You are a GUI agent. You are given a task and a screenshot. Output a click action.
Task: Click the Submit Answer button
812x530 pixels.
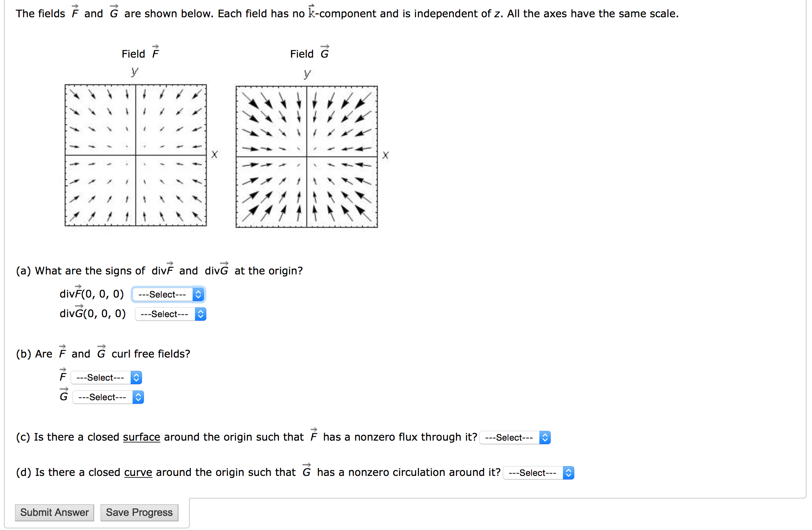[54, 512]
